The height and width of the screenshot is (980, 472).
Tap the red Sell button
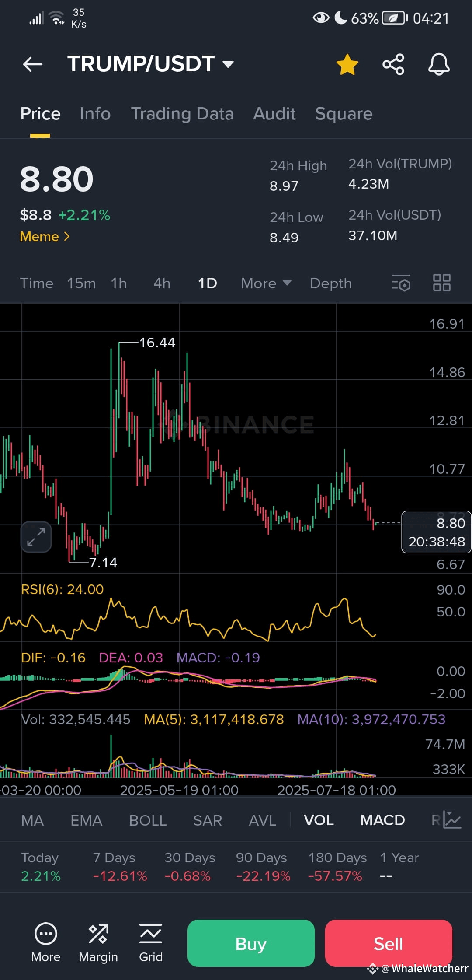[389, 943]
